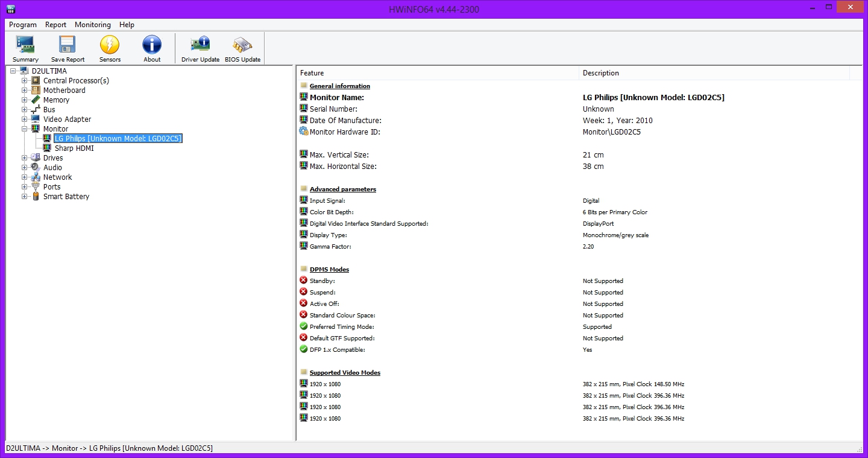The image size is (868, 458).
Task: Expand the Drives tree node
Action: tap(25, 158)
